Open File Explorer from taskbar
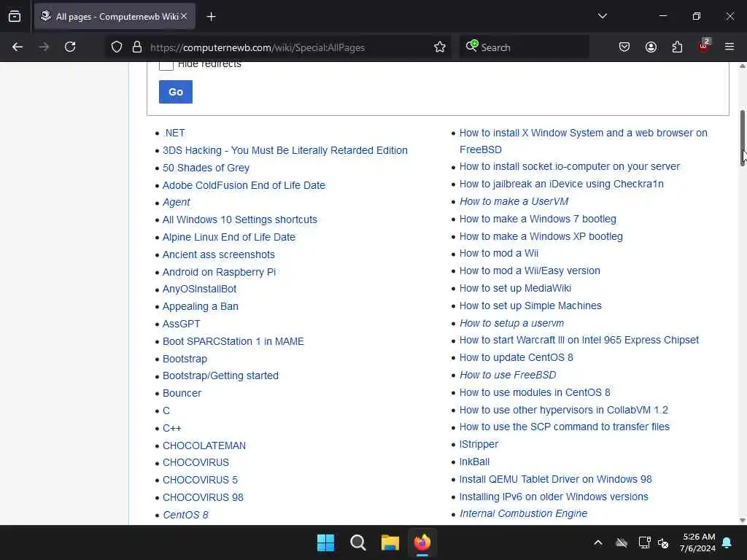 pos(390,542)
